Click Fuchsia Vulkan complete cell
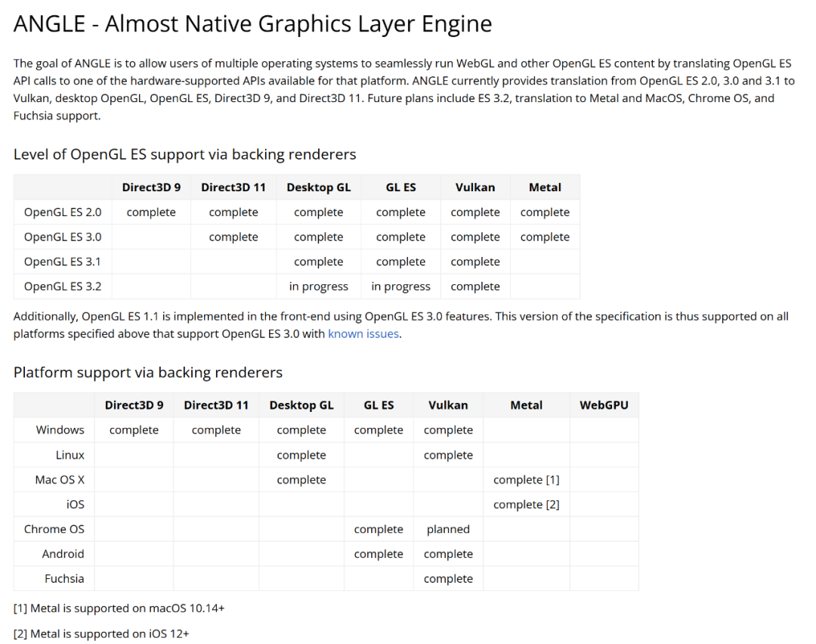Viewport: 816px width, 644px height. (448, 578)
